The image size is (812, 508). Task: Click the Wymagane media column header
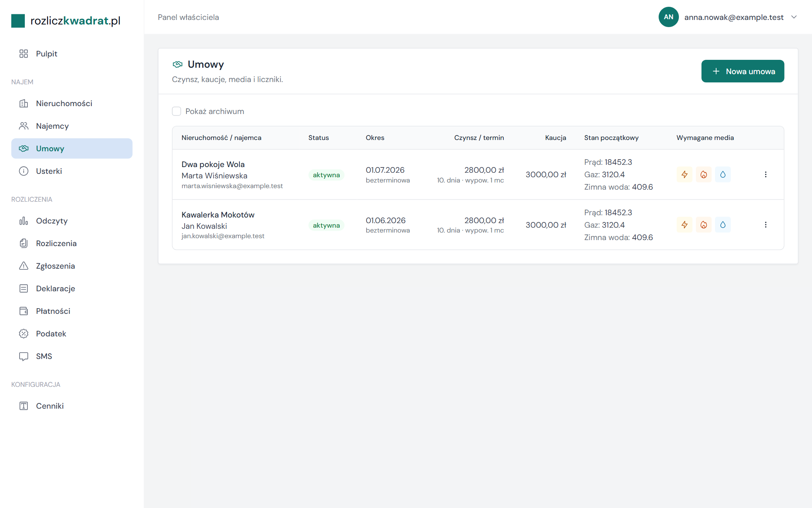[705, 138]
